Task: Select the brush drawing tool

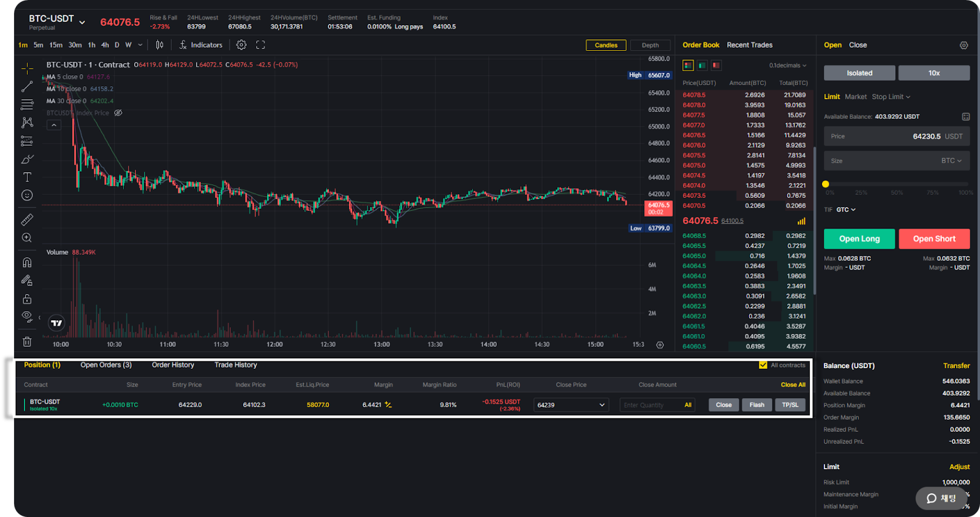Action: (27, 159)
